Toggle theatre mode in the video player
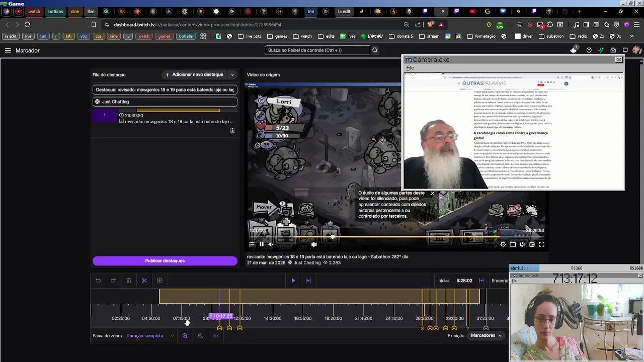Image resolution: width=644 pixels, height=362 pixels. click(513, 244)
